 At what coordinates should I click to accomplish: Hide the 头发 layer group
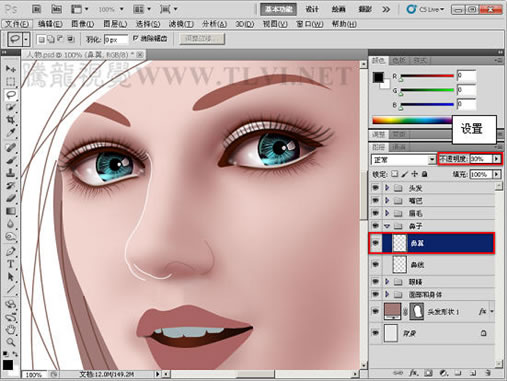[375, 188]
